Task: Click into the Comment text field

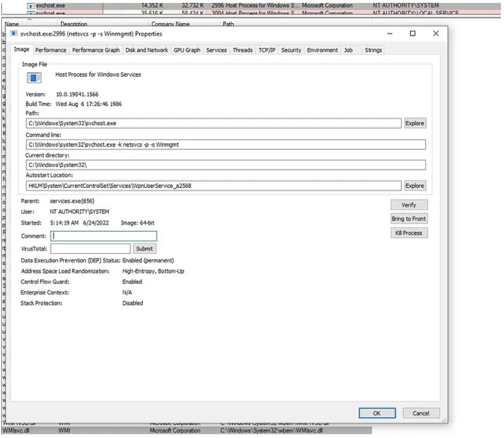Action: point(104,236)
